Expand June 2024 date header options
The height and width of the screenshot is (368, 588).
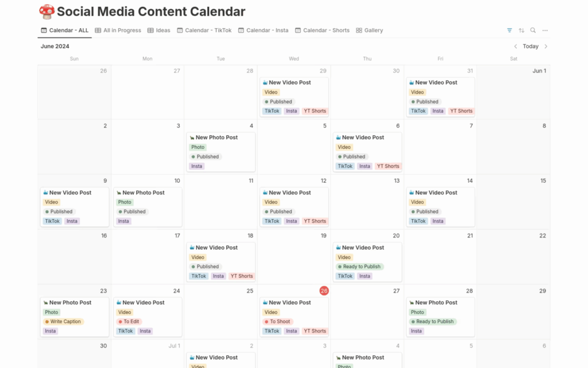click(x=55, y=46)
